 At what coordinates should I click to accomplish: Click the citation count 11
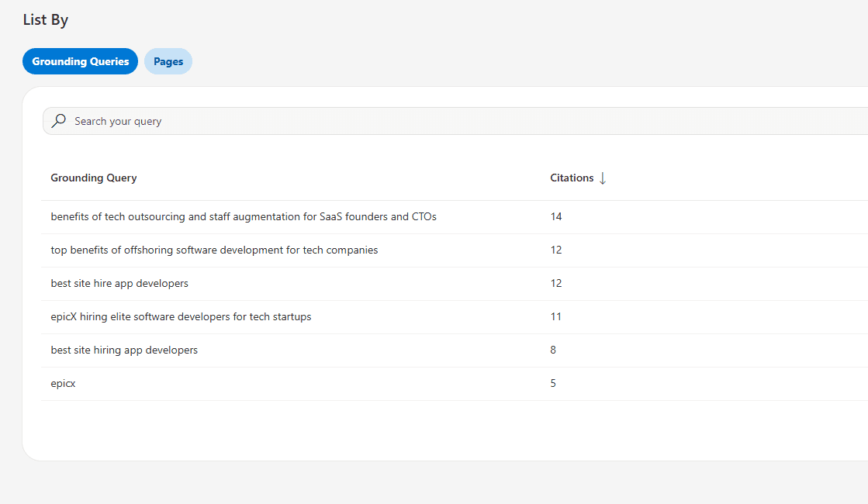click(556, 316)
